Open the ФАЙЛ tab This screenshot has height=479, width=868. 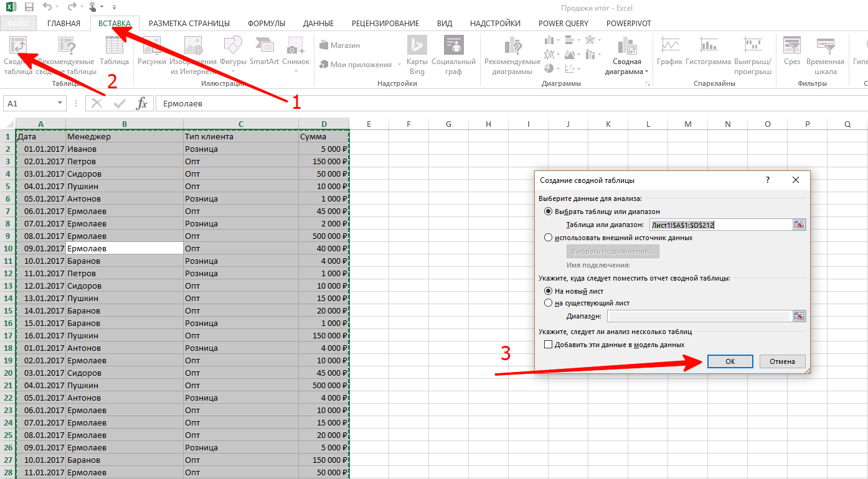[19, 23]
